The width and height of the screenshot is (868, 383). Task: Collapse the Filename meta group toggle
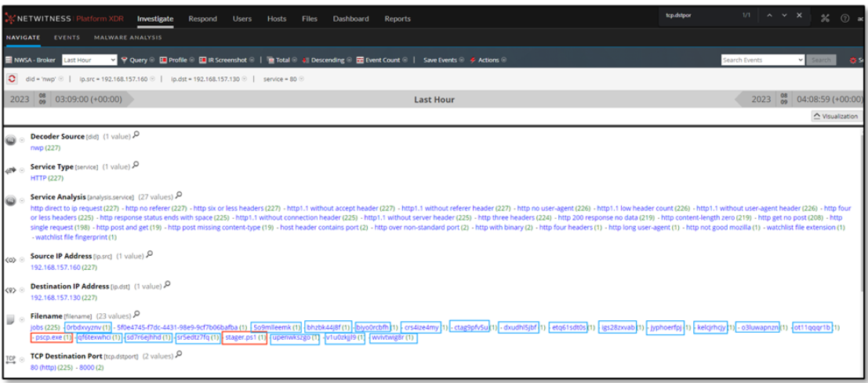tap(22, 316)
